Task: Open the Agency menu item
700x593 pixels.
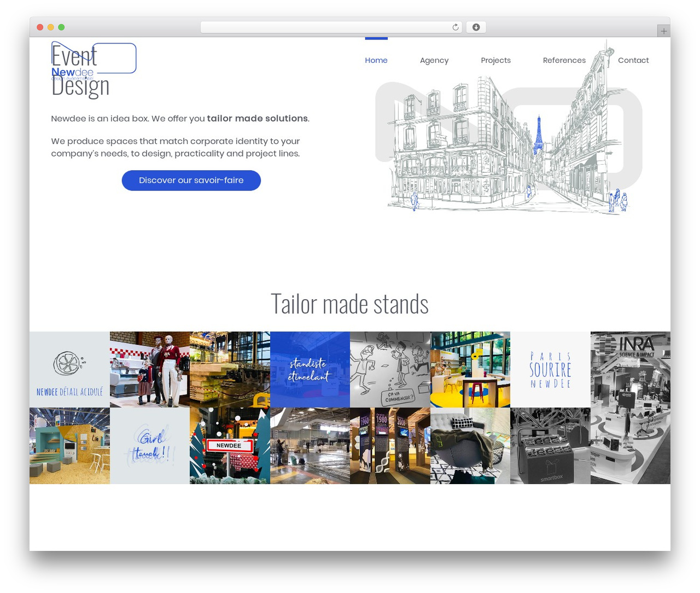Action: coord(434,60)
